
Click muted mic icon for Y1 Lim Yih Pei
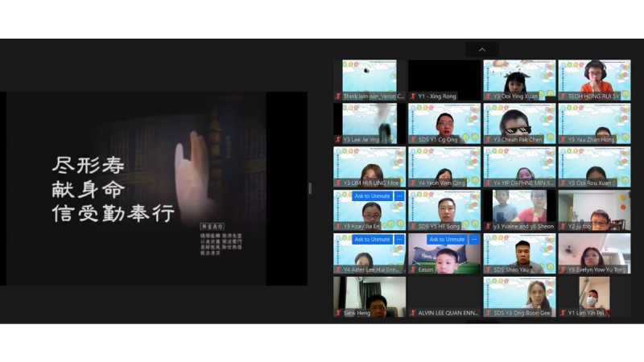coord(563,313)
